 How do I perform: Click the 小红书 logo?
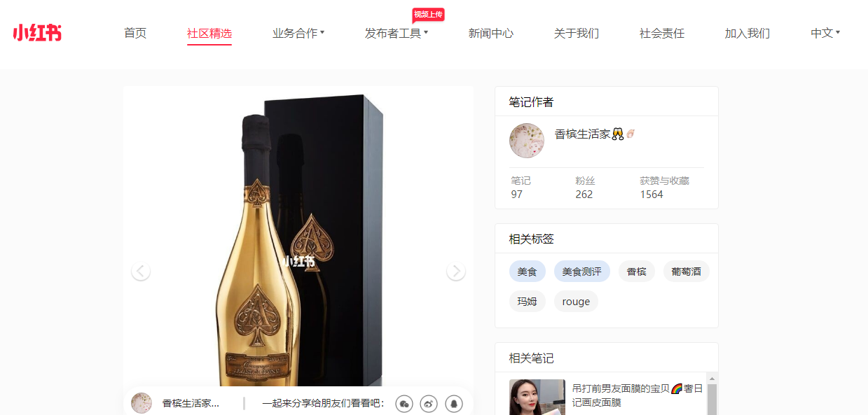coord(37,33)
